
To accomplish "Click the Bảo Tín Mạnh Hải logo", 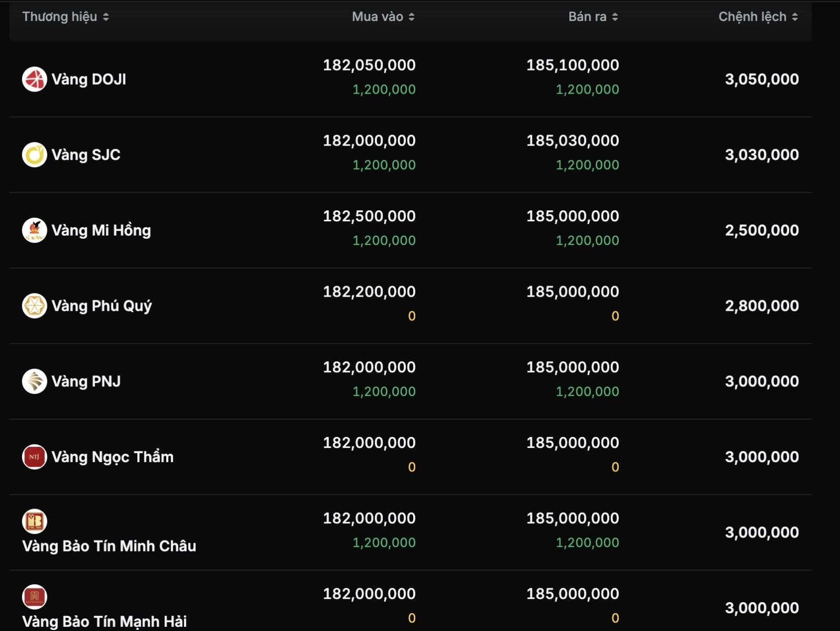I will [35, 596].
